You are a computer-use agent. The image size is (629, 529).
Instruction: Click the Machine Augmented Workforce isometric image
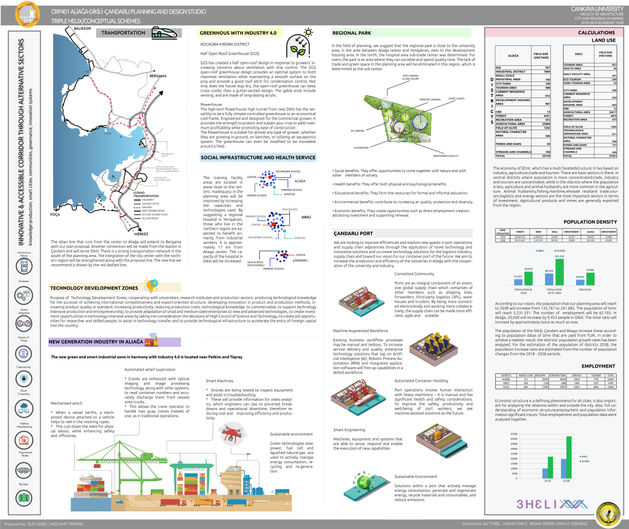click(434, 348)
